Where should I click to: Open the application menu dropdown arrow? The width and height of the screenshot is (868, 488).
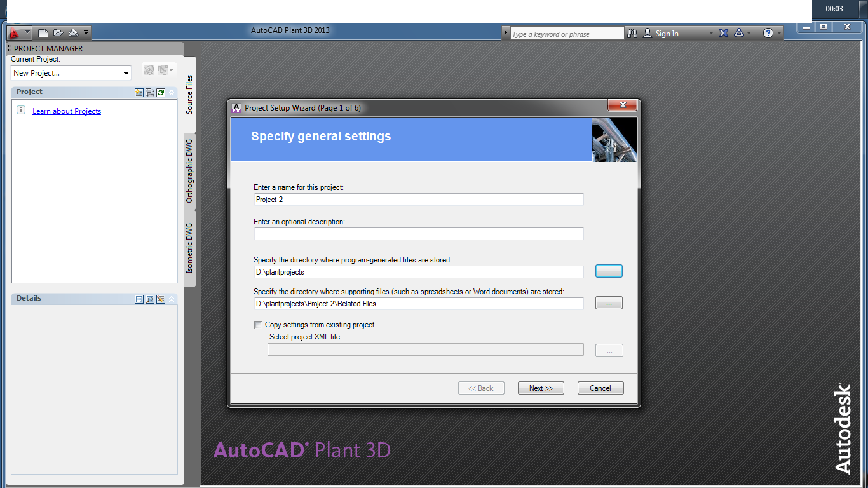tap(27, 33)
